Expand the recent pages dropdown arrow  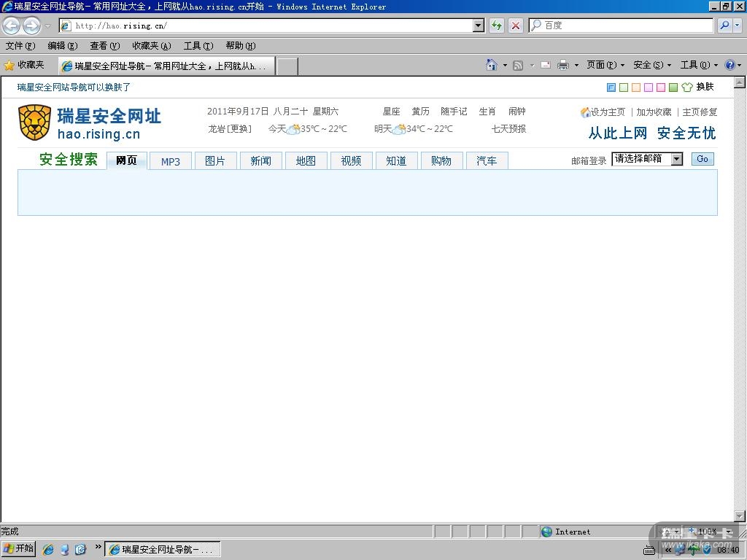47,26
